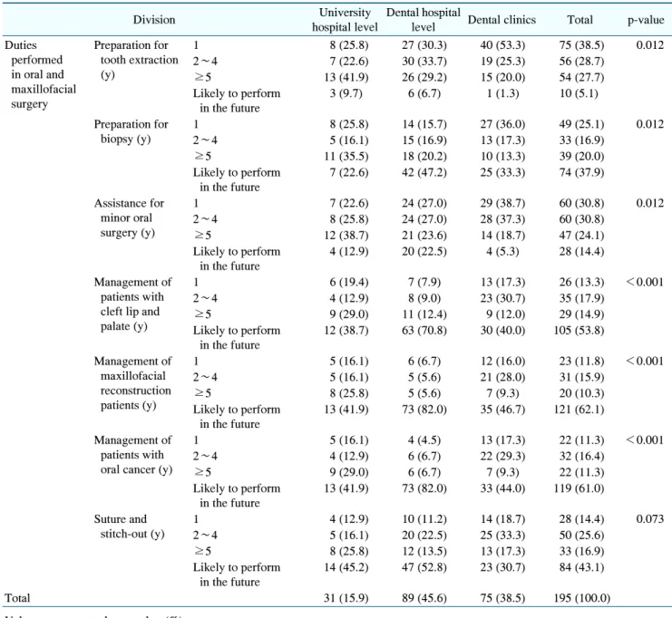Select the value '63 (70.8)'
This screenshot has width=672, height=618.
[x=424, y=331]
